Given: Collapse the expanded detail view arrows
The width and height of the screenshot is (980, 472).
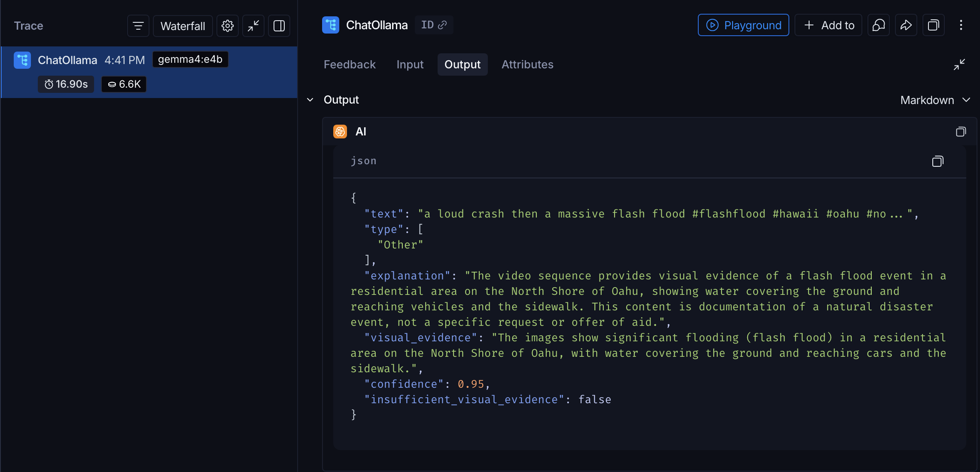Looking at the screenshot, I should pos(959,64).
